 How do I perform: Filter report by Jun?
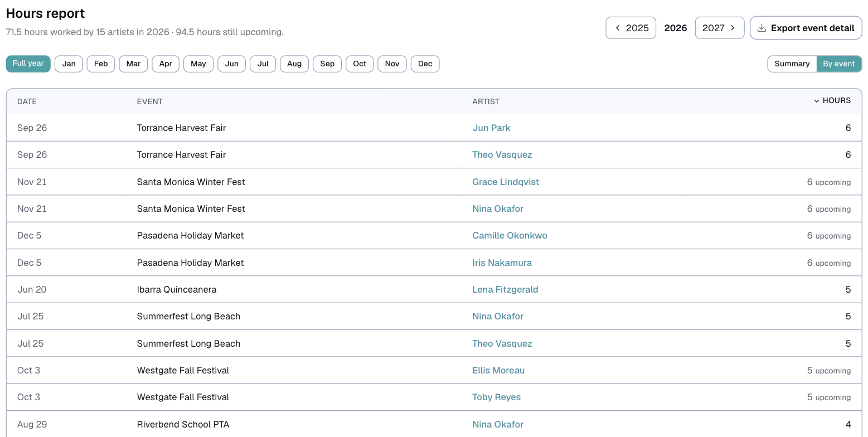point(232,64)
